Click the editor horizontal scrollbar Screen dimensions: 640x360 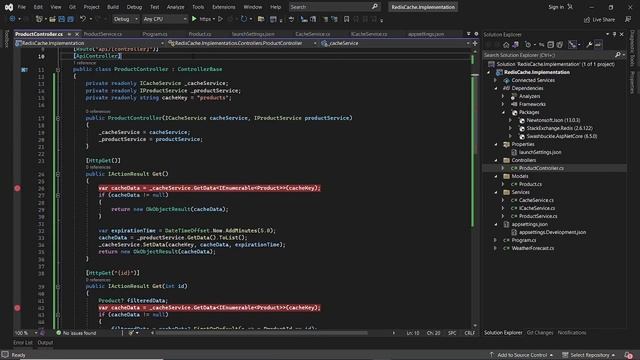point(261,333)
